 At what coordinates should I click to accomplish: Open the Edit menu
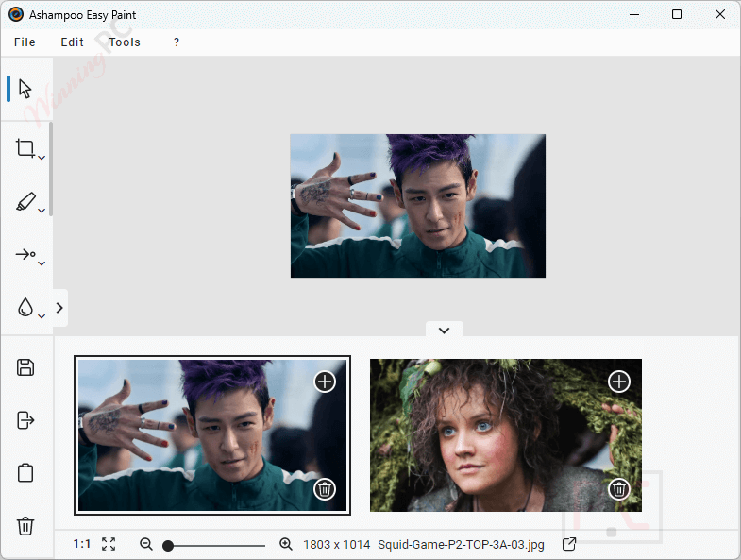pyautogui.click(x=73, y=42)
